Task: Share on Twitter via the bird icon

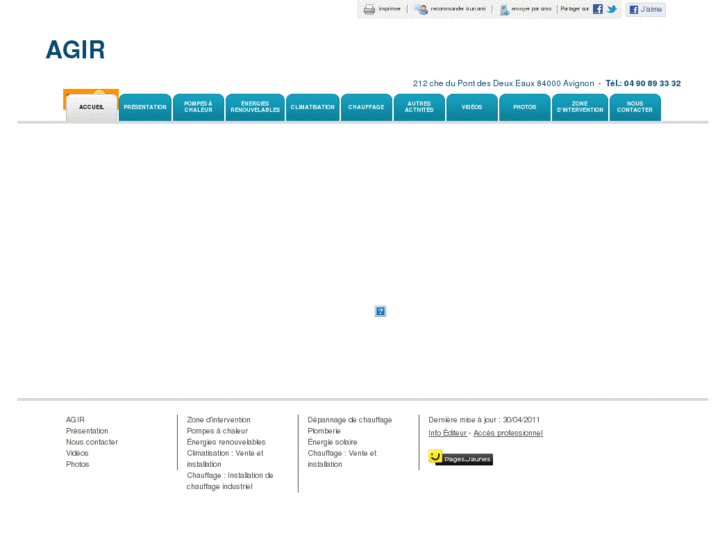Action: (x=612, y=9)
